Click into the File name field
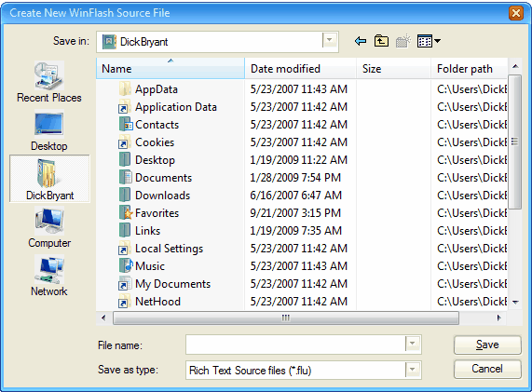The height and width of the screenshot is (392, 532). [295, 345]
